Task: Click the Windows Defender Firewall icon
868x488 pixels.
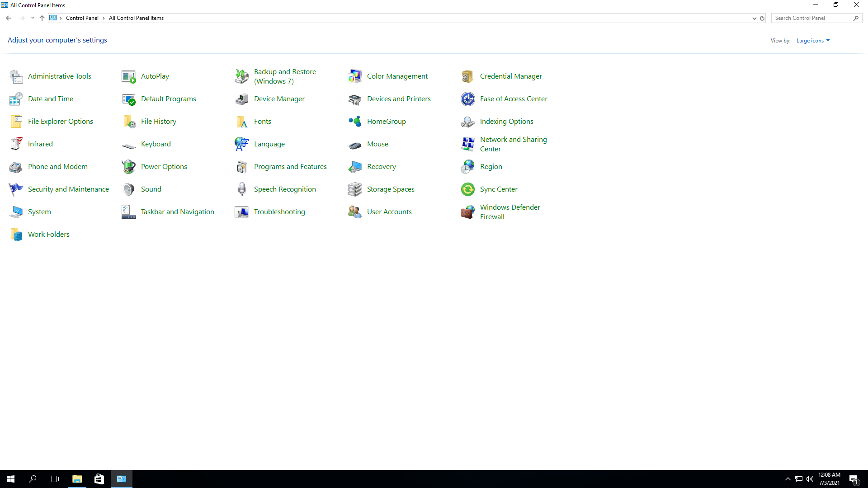Action: tap(467, 212)
